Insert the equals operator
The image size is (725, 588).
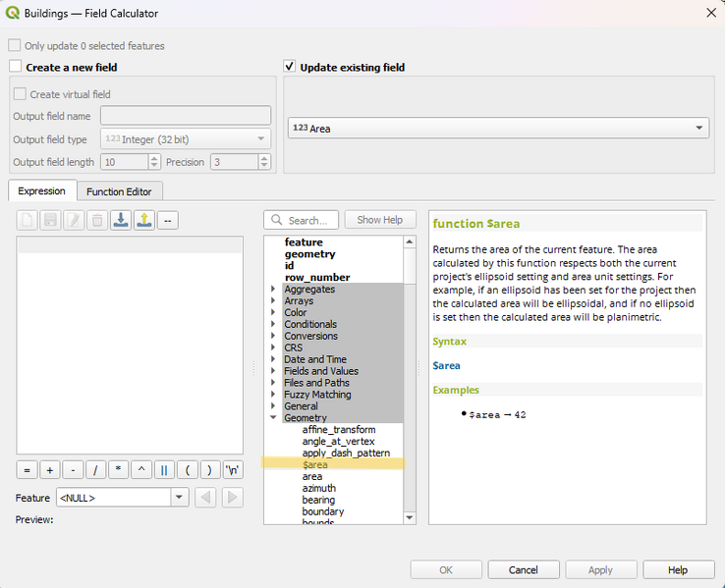(x=27, y=470)
